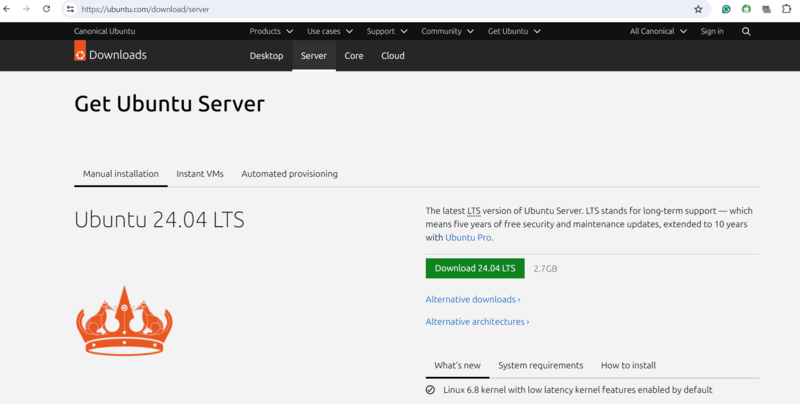This screenshot has width=800, height=404.
Task: Open the How to install tab
Action: click(628, 365)
